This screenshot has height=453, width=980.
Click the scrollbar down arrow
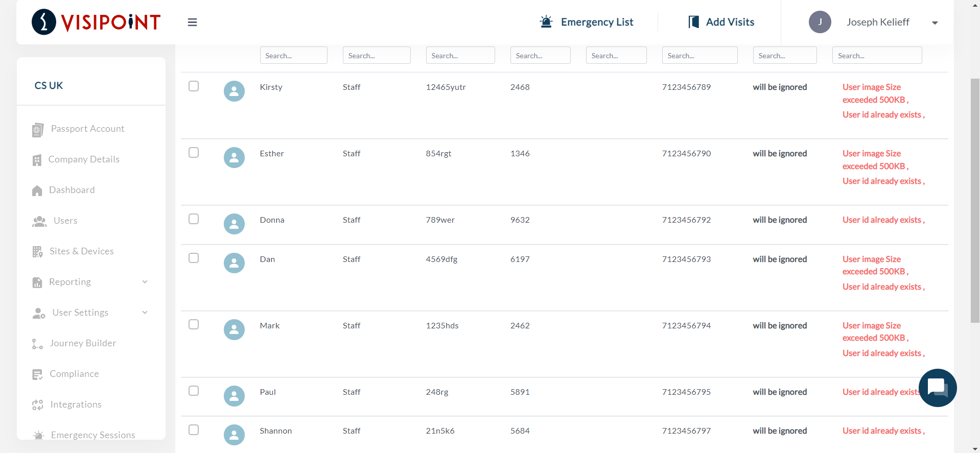[975, 449]
